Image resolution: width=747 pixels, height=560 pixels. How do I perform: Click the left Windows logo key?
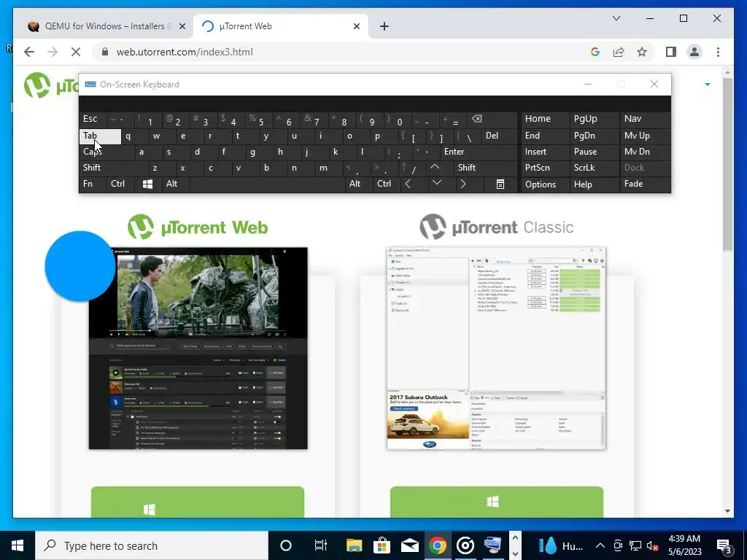[x=147, y=184]
